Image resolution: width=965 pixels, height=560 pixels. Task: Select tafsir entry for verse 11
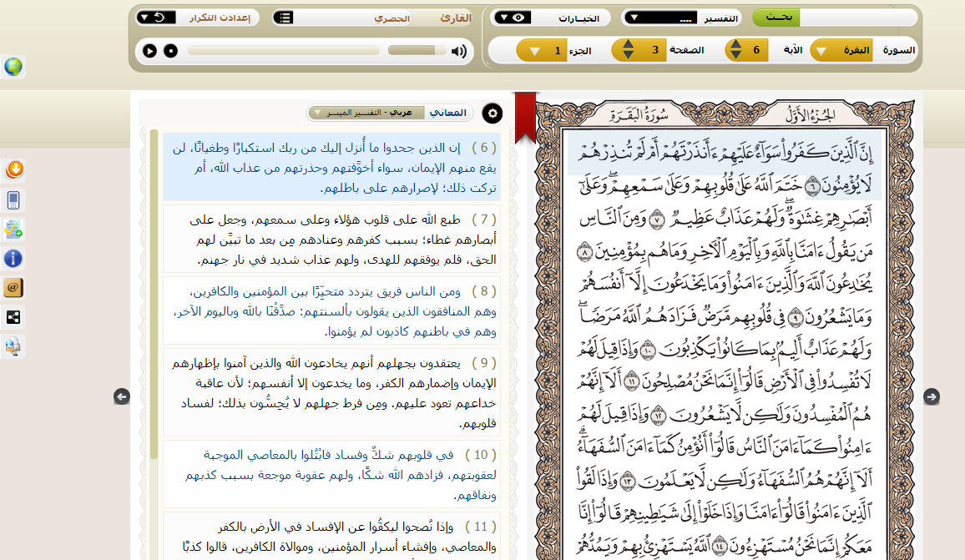point(331,537)
